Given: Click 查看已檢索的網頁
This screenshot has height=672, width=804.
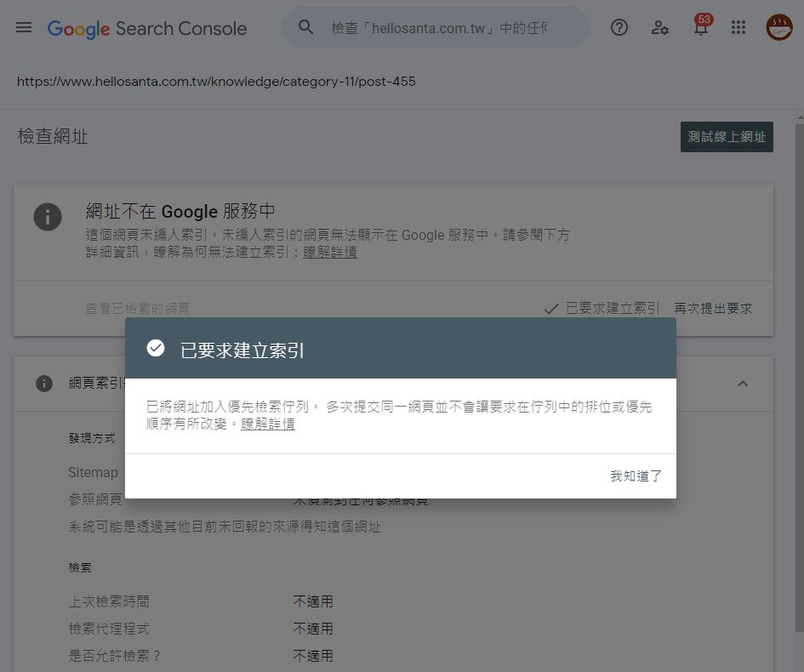Looking at the screenshot, I should [x=138, y=309].
